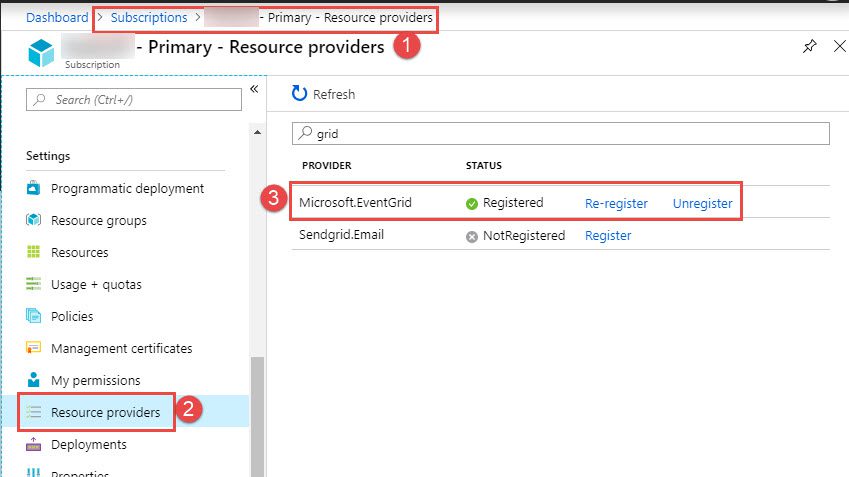The image size is (849, 477).
Task: Click the Deployments upload icon
Action: (34, 444)
